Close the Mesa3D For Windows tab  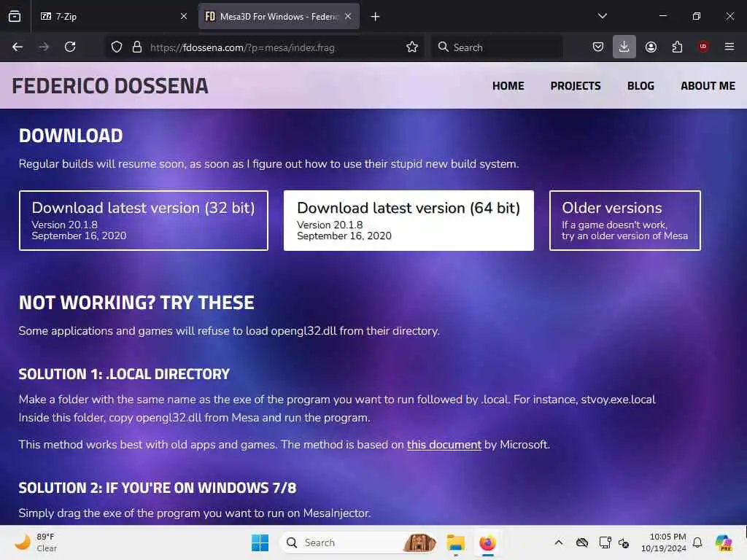pyautogui.click(x=348, y=16)
